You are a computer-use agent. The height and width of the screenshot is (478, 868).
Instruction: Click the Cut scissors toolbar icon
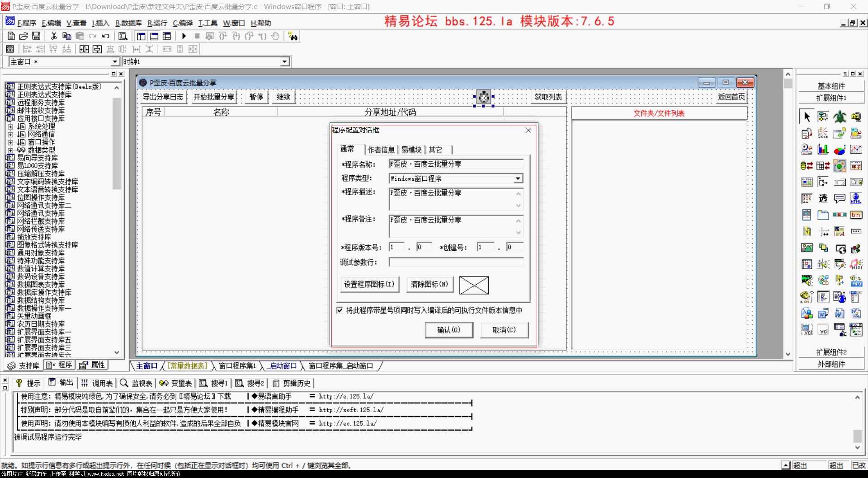tap(54, 36)
